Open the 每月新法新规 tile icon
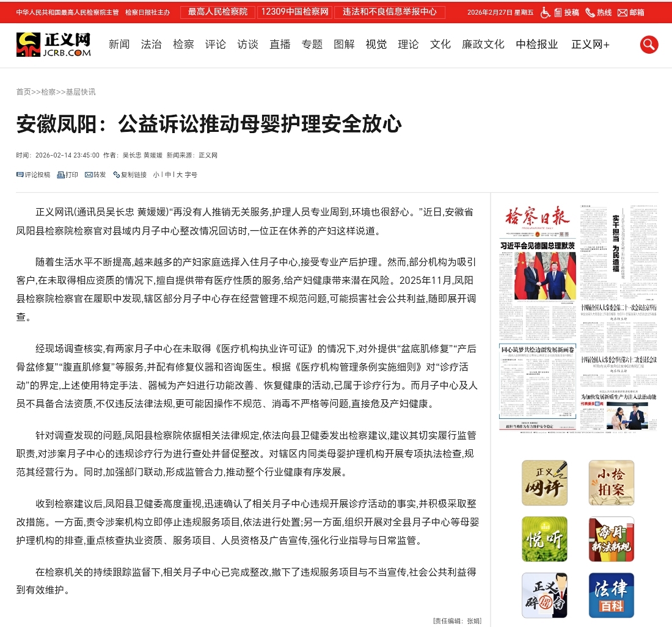672x627 pixels. coord(611,539)
